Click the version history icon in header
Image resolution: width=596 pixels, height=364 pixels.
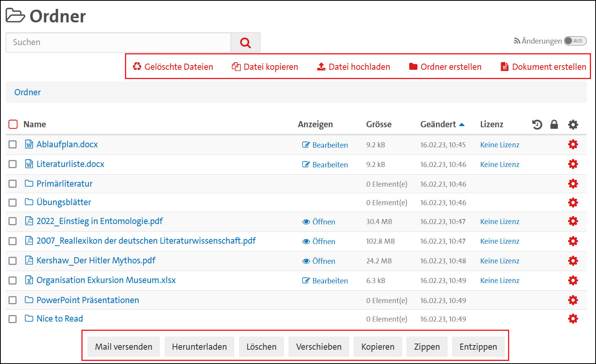[537, 125]
